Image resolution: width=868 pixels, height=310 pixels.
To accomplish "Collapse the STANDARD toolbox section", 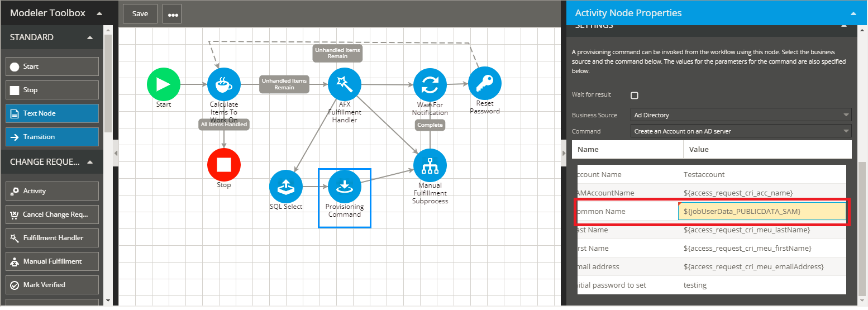I will click(x=90, y=37).
